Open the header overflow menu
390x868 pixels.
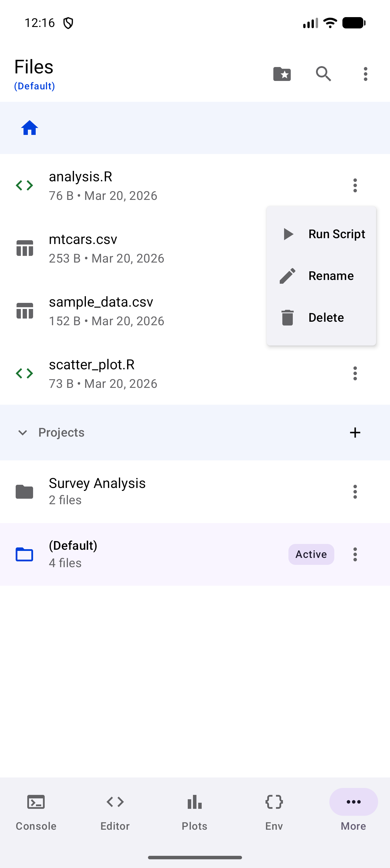coord(365,74)
